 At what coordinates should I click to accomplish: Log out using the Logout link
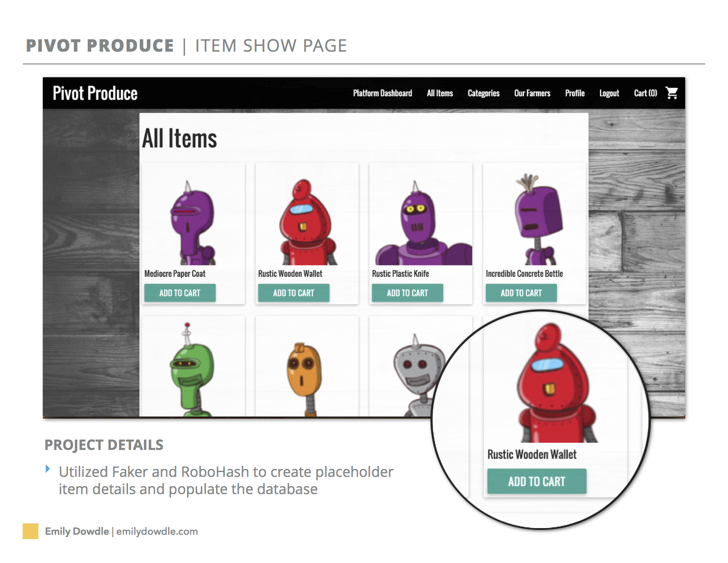coord(609,93)
